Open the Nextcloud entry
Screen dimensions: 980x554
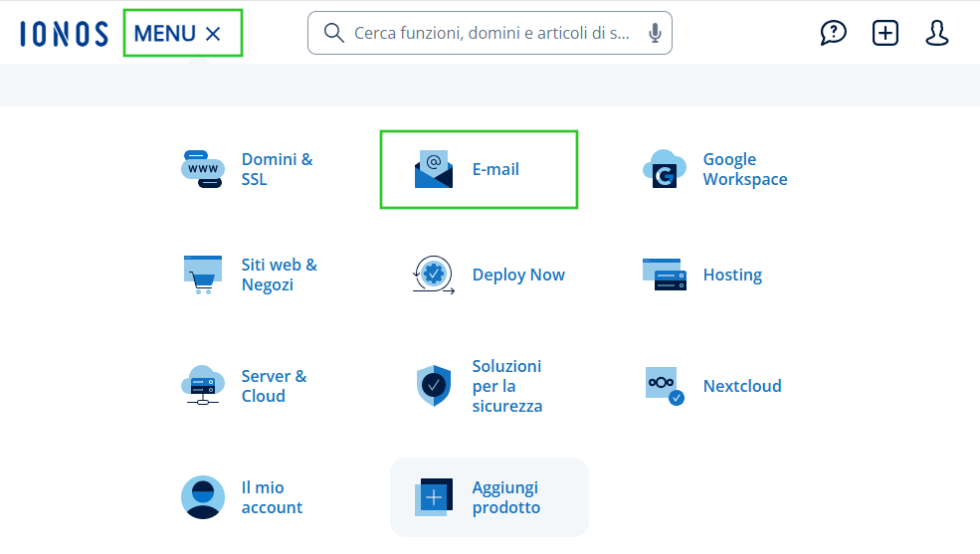click(742, 386)
